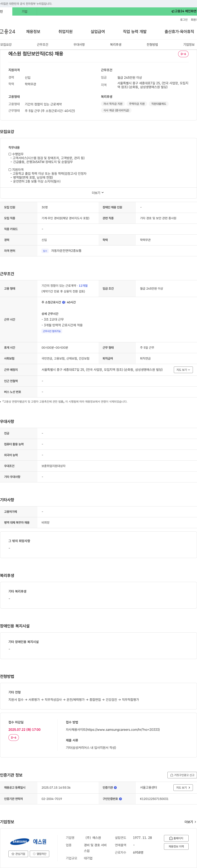197x868 pixels.
Task: Click the 로그인 link
Action: point(183,20)
